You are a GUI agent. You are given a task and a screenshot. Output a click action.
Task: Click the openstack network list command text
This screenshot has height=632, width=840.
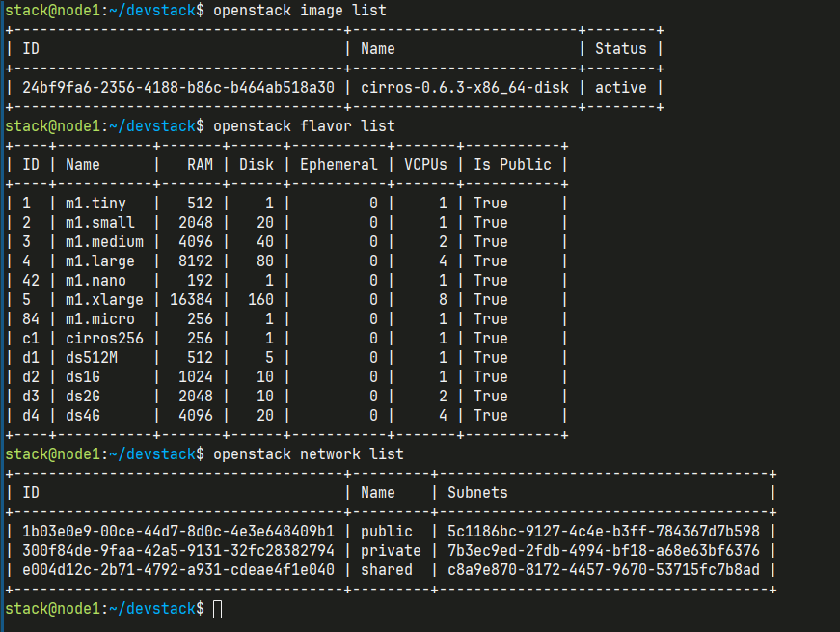(x=308, y=454)
